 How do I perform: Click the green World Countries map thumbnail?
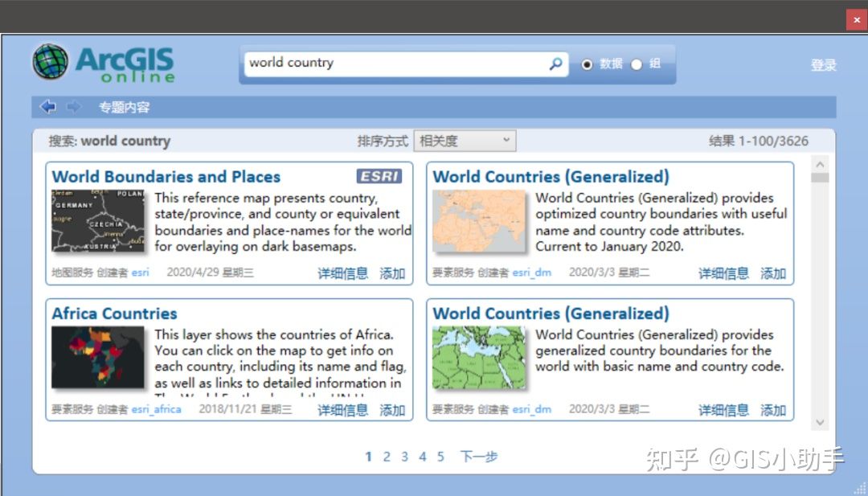(479, 357)
